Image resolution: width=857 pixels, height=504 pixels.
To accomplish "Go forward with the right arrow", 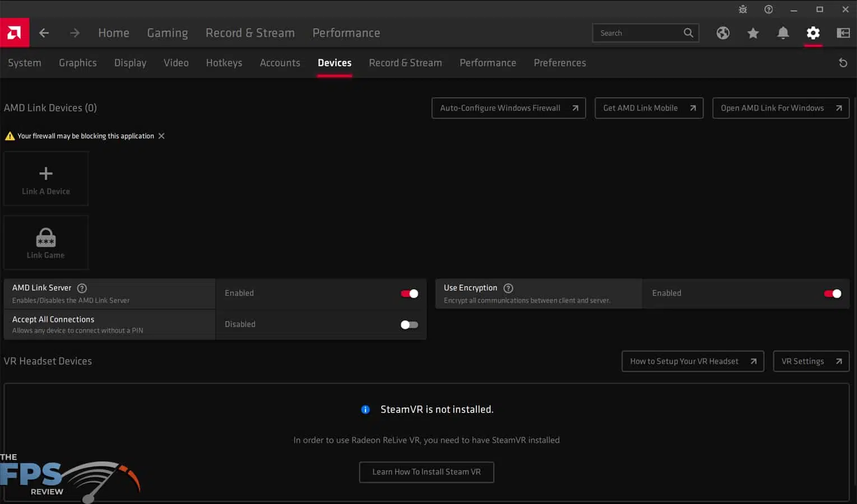I will pyautogui.click(x=75, y=33).
